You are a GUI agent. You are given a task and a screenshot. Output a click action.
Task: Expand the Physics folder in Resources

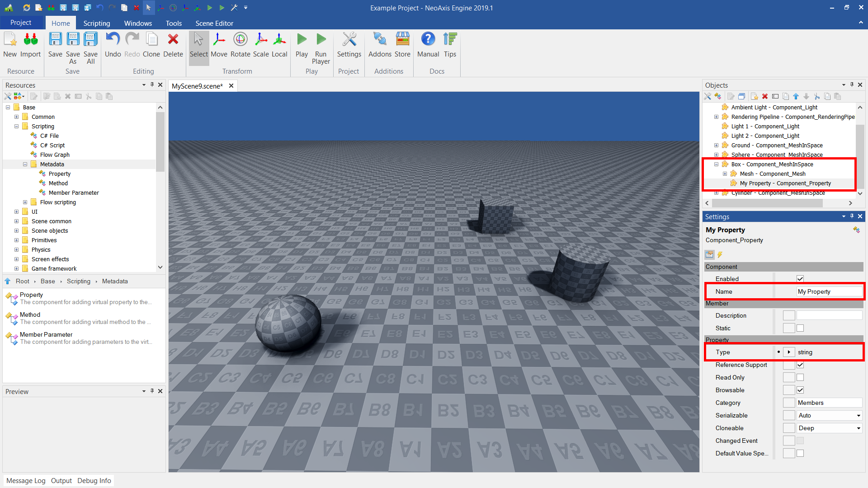17,249
